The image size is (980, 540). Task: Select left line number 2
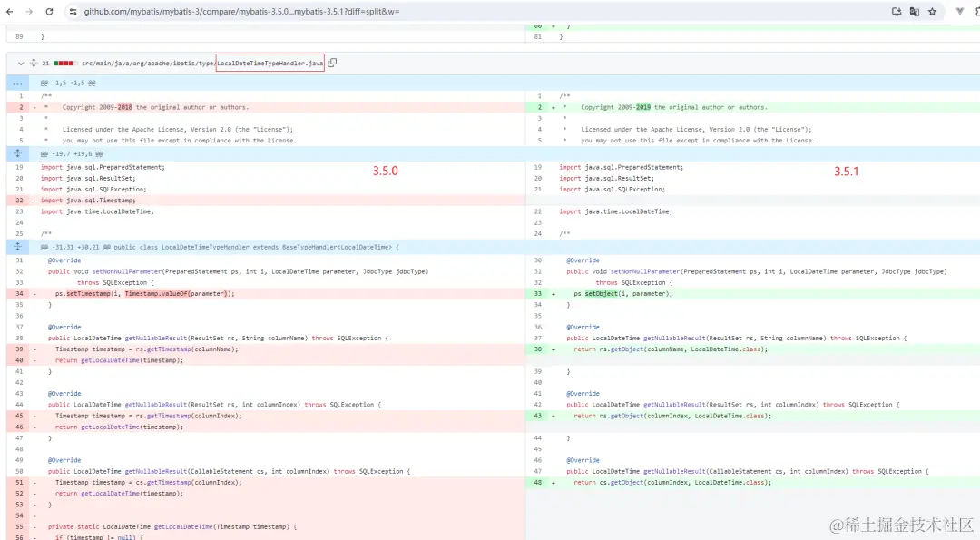[x=19, y=107]
